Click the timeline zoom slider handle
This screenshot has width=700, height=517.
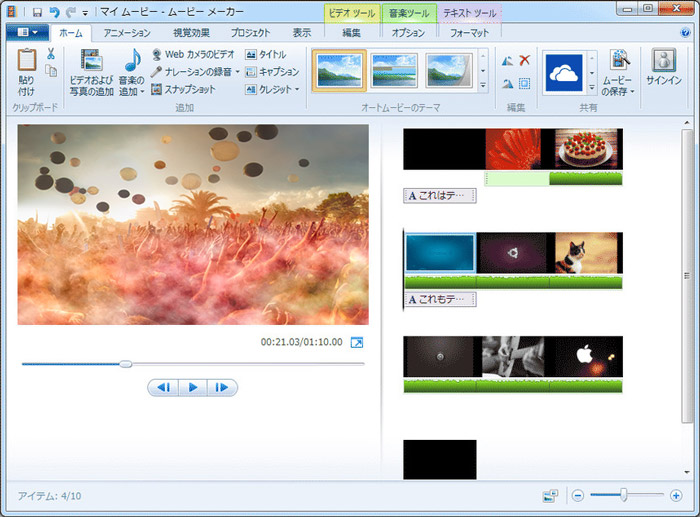pos(624,495)
